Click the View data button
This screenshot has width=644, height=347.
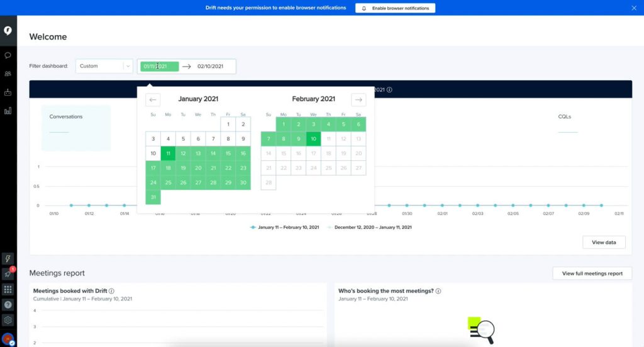click(604, 242)
